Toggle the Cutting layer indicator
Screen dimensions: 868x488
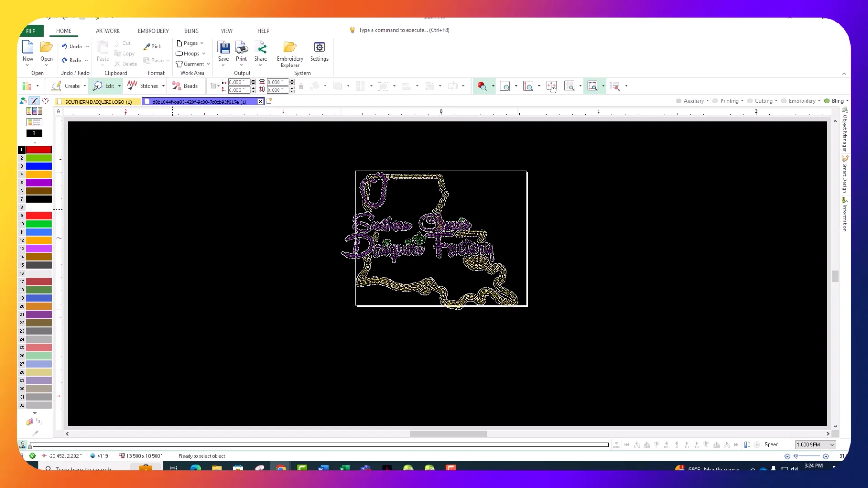point(750,101)
